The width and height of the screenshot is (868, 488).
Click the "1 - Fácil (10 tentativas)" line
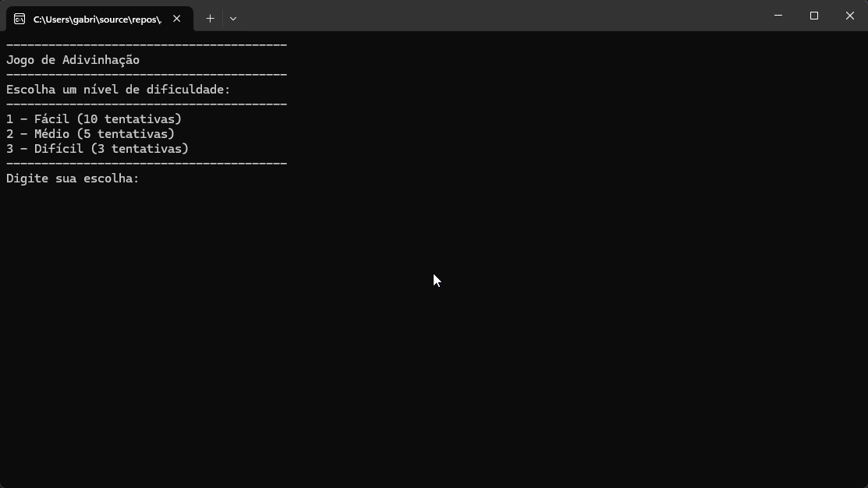pos(94,119)
